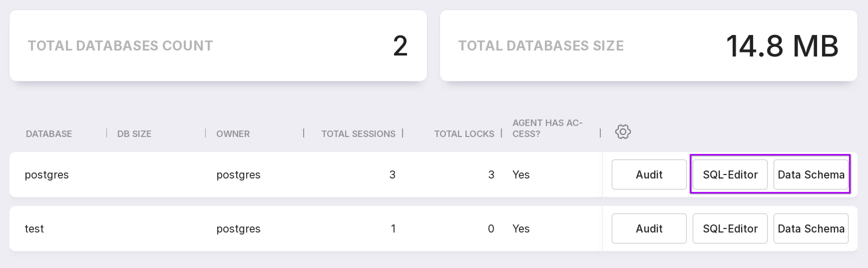Click Audit for the test database
This screenshot has height=268, width=868.
649,228
